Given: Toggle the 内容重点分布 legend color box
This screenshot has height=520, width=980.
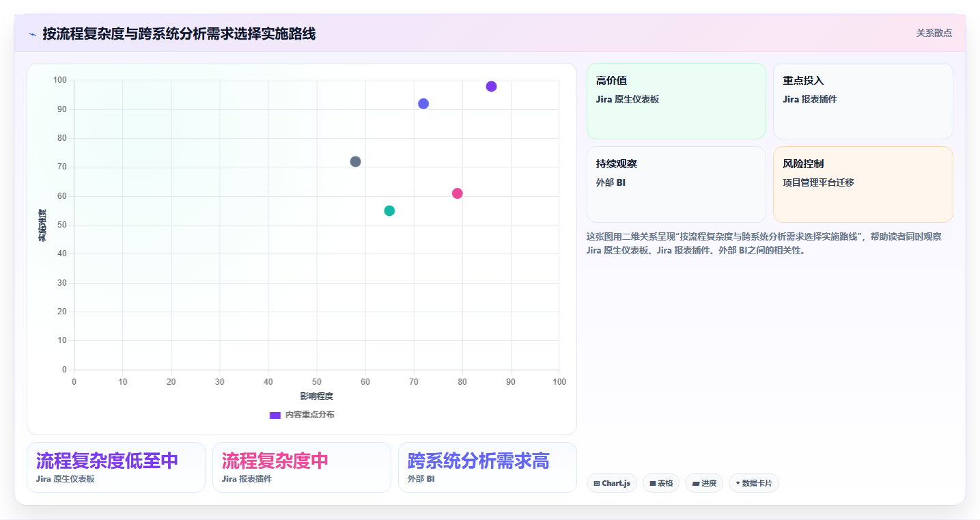Looking at the screenshot, I should click(x=275, y=415).
